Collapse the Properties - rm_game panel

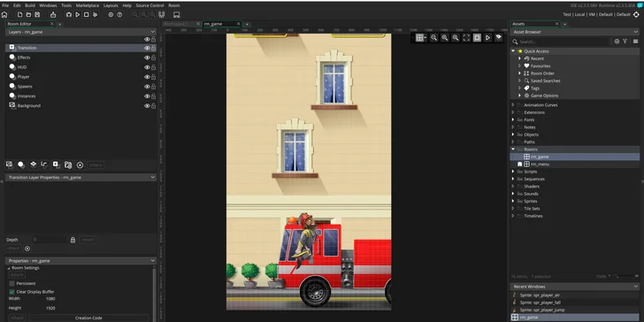[x=153, y=261]
